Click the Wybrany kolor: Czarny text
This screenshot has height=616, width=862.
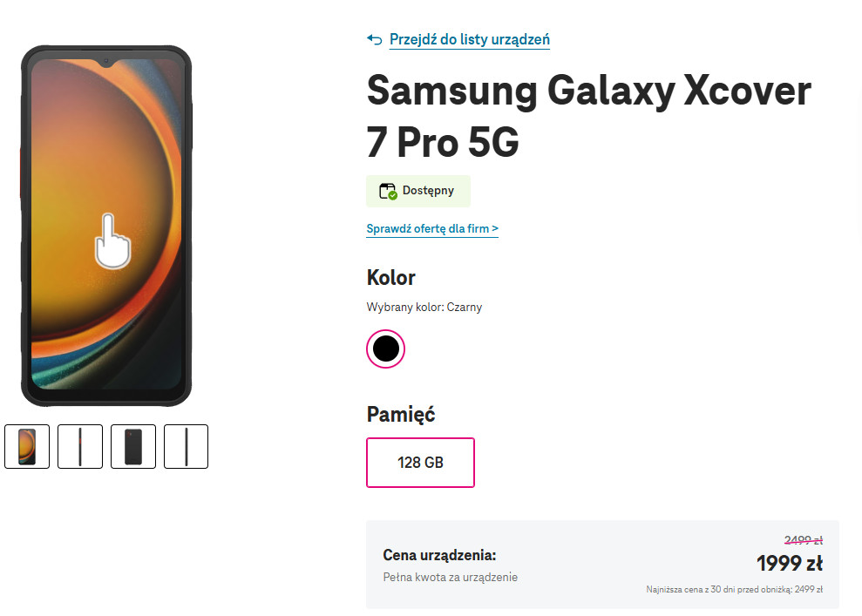(x=424, y=307)
